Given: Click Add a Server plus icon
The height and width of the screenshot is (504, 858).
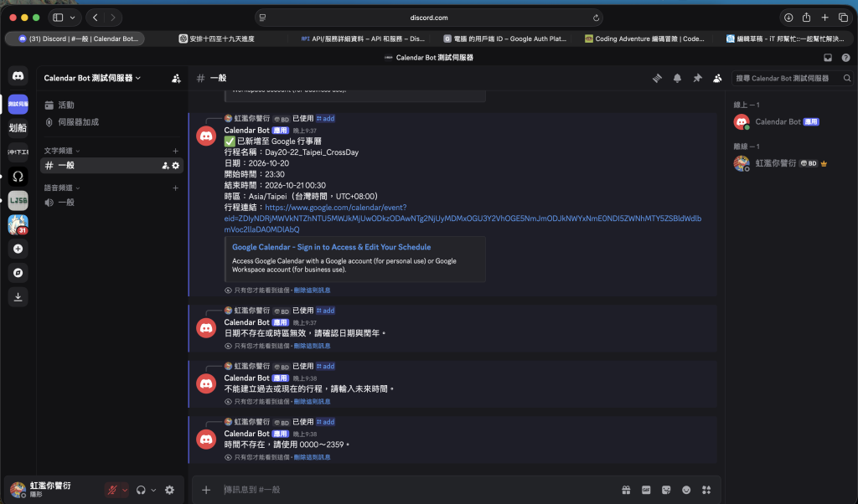Looking at the screenshot, I should coord(18,249).
